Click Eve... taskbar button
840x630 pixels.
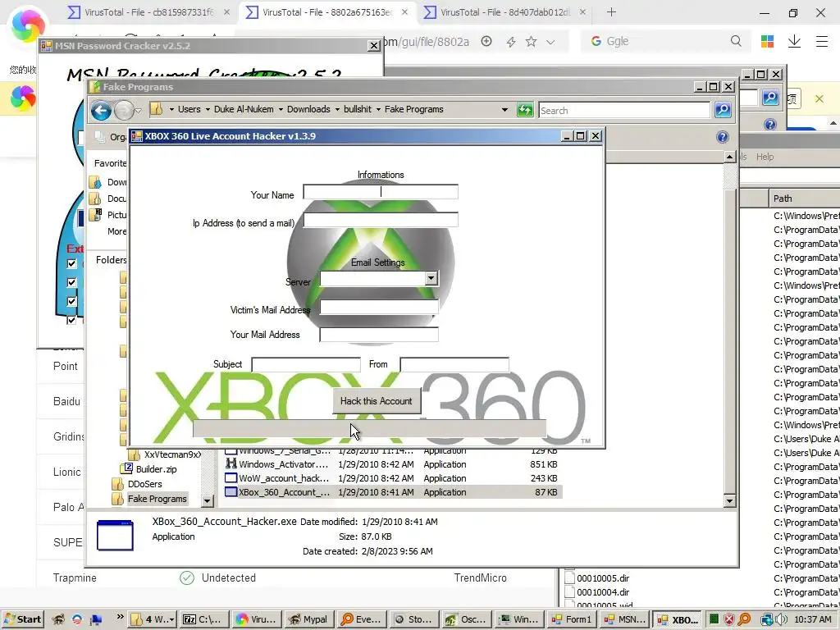pyautogui.click(x=361, y=619)
